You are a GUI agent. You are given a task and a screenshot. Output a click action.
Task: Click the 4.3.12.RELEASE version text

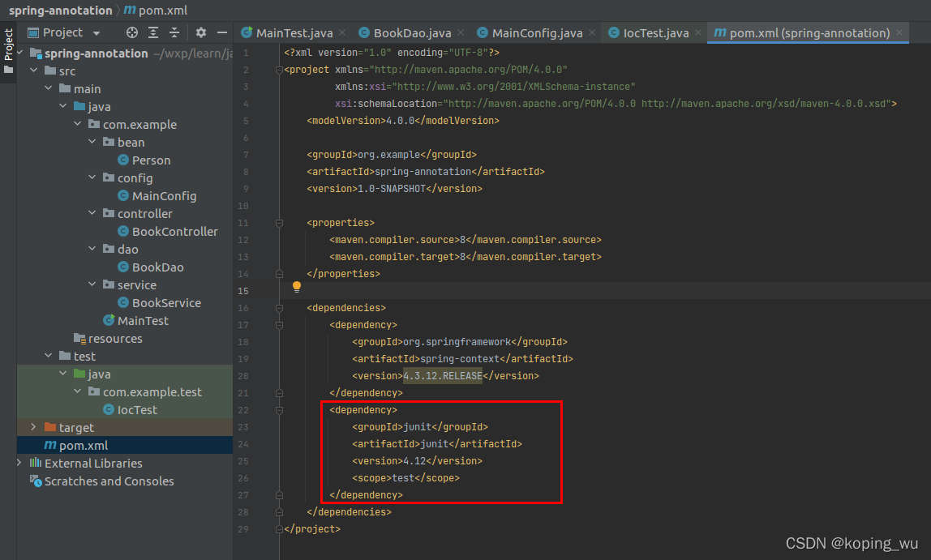[443, 375]
